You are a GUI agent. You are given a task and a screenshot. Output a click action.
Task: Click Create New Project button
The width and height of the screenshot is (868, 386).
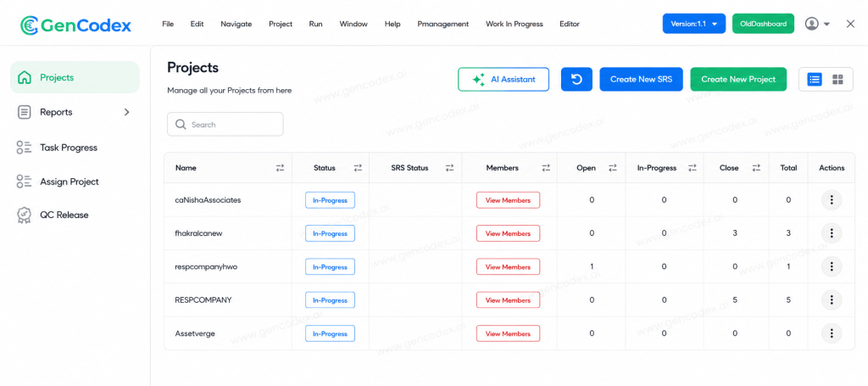pos(738,79)
